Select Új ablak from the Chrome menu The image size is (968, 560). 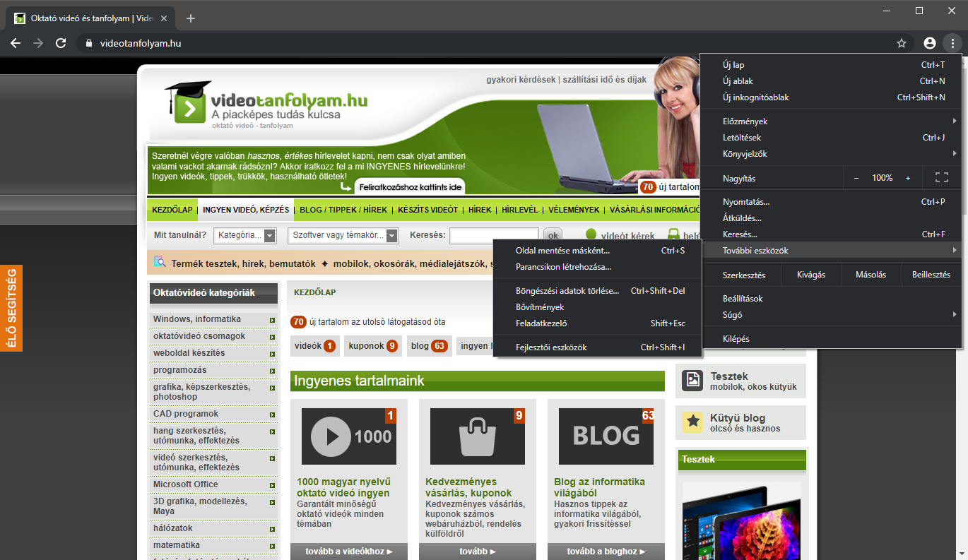pyautogui.click(x=831, y=81)
